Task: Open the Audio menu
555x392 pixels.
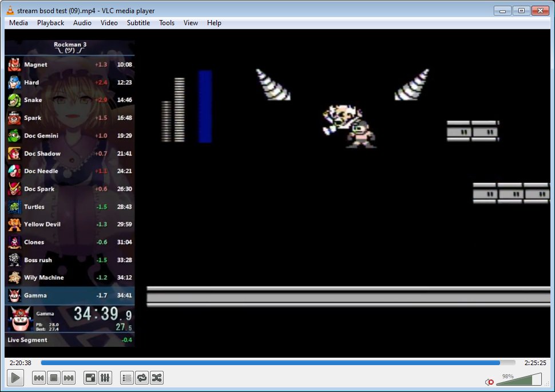Action: pyautogui.click(x=82, y=23)
